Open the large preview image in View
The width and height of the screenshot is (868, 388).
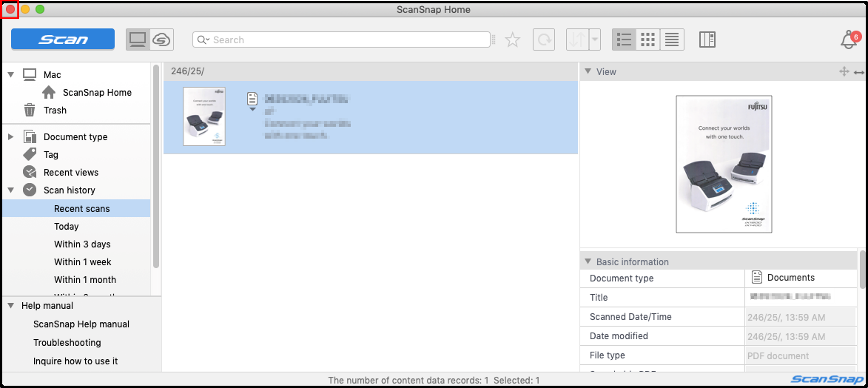pos(724,164)
